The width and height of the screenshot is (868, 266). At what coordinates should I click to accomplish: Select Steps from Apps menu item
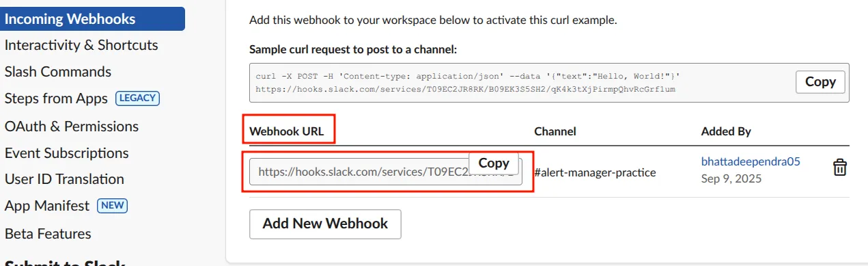click(56, 98)
